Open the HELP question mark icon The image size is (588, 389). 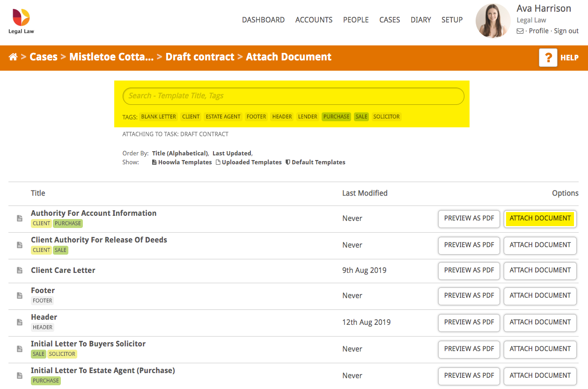tap(548, 58)
